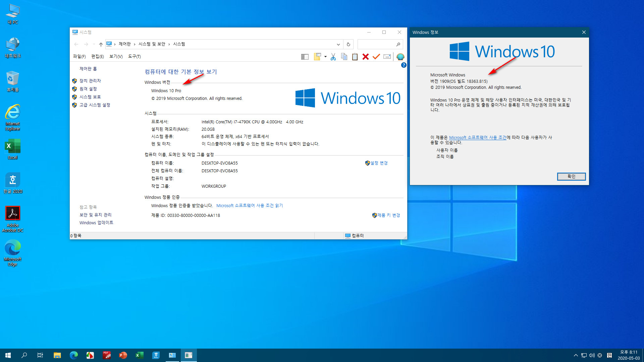Open the blue Help question mark icon
Screen dimensions: 644x362
click(404, 65)
